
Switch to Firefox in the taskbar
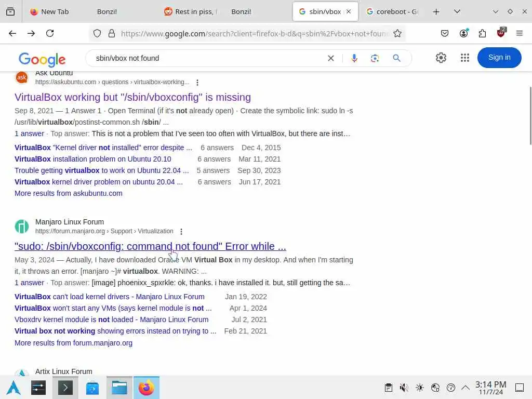(146, 388)
